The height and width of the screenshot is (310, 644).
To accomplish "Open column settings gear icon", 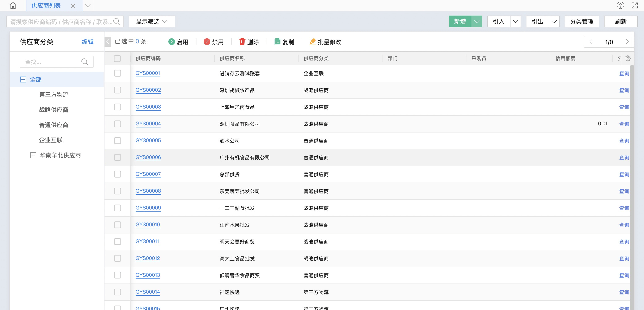I will coord(628,58).
